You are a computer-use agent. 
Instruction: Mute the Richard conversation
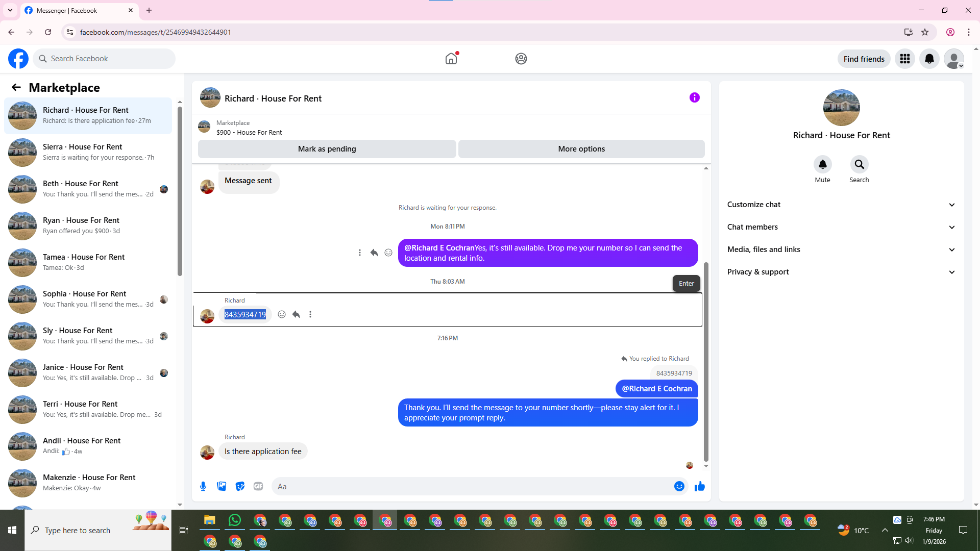[x=822, y=165]
